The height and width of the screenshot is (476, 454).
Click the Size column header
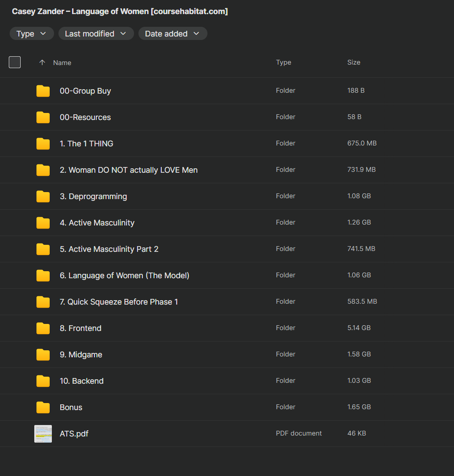click(x=353, y=62)
